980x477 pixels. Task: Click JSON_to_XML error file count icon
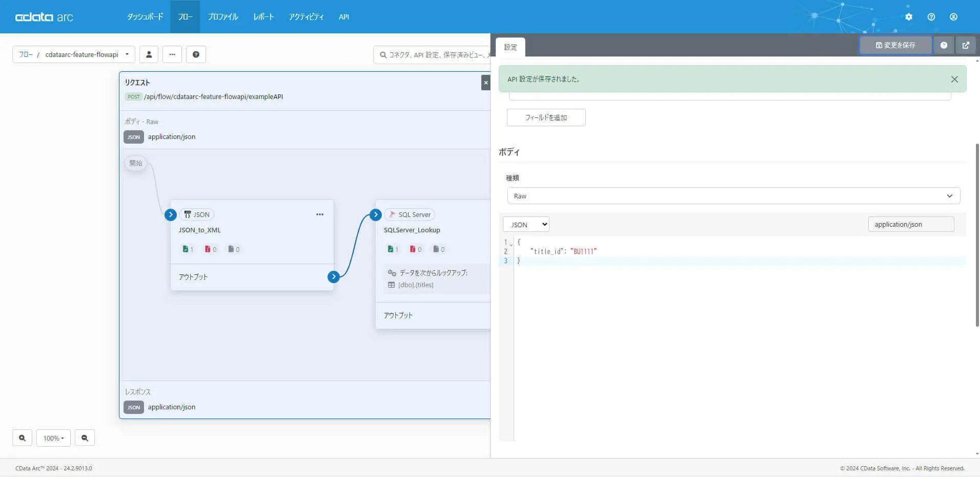tap(208, 249)
